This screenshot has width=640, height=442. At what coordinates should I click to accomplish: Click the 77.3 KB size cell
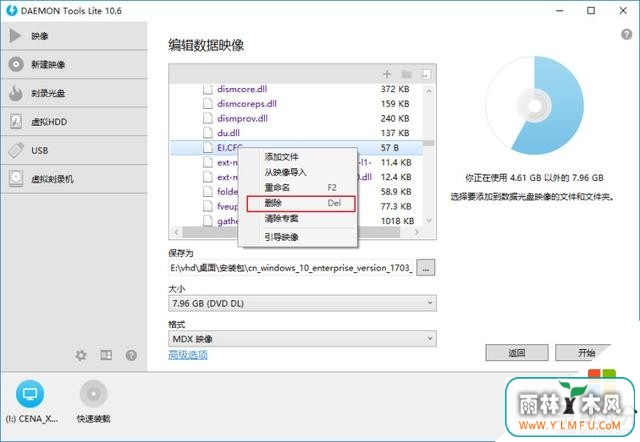(396, 206)
